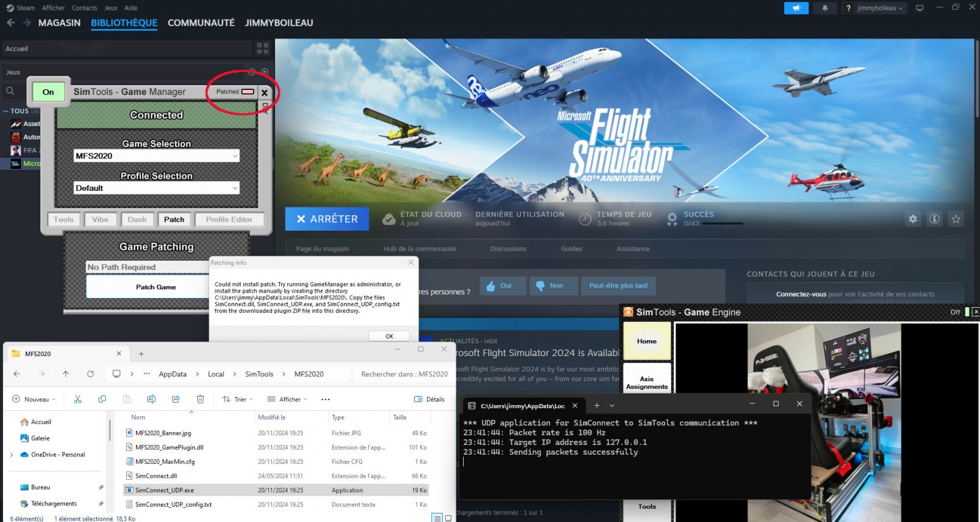Click the Axis Assignments button in Game Engine

click(x=647, y=383)
